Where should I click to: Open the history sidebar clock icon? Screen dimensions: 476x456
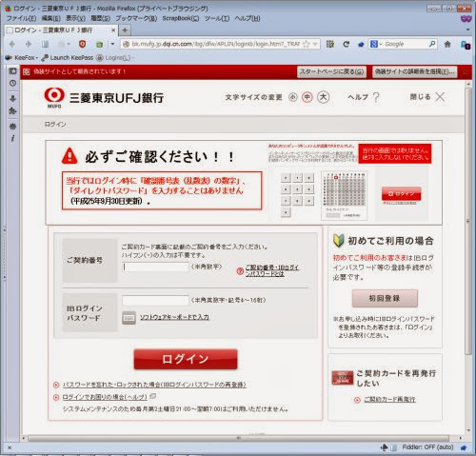[12, 83]
